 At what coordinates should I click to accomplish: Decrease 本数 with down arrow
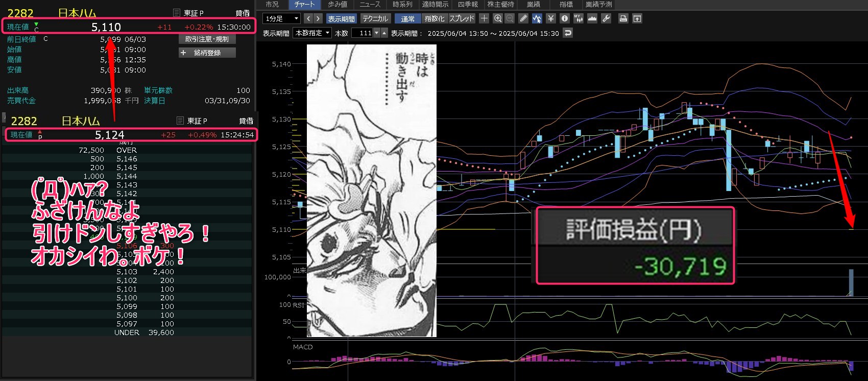(377, 33)
